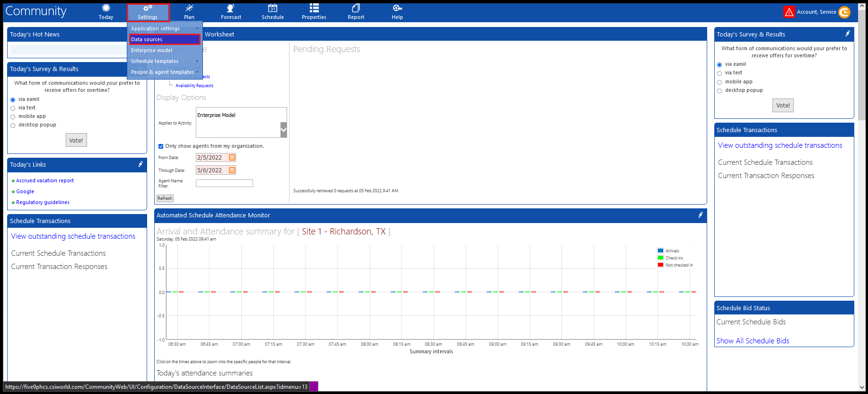Open the Schedule calendar icon

(x=272, y=8)
